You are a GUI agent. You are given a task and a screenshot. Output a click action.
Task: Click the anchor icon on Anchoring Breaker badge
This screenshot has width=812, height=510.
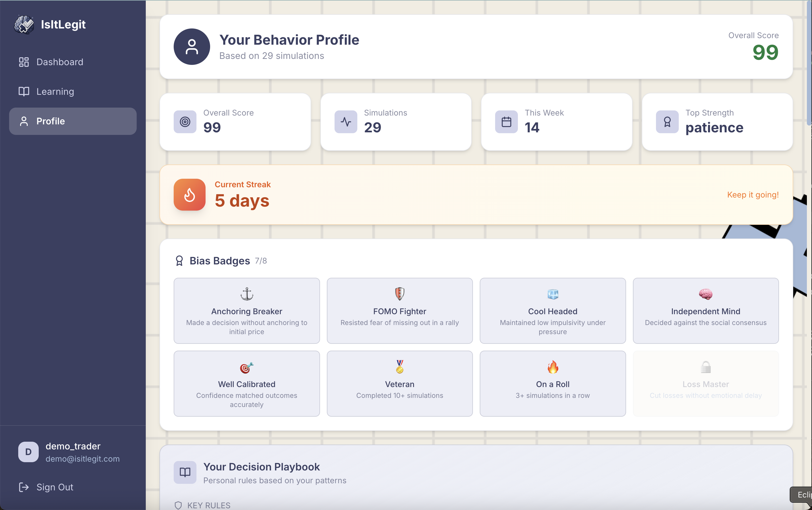click(247, 294)
